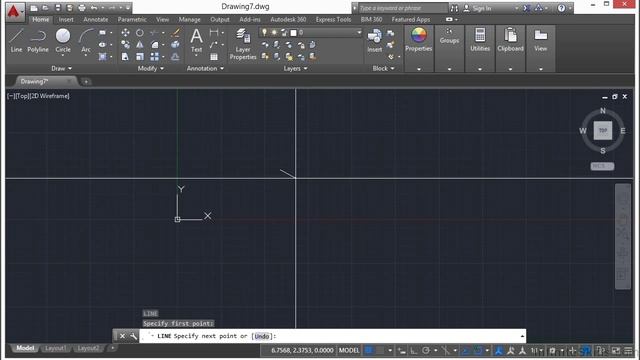The image size is (640, 360).
Task: Click the Mirror tool icon
Action: point(140,44)
